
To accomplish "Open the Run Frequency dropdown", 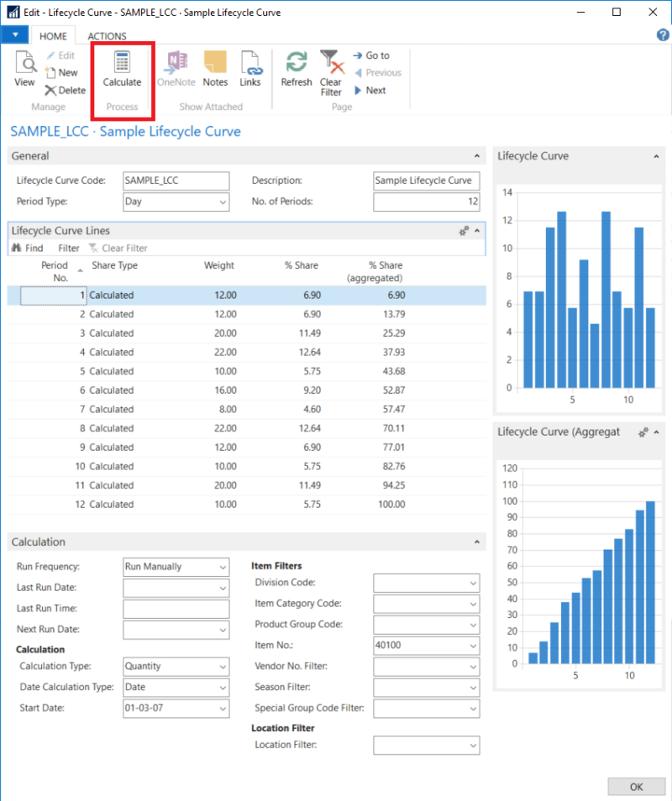I will point(225,567).
